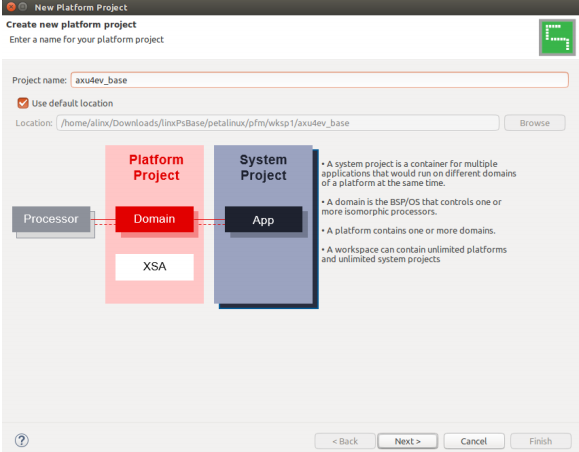Click the Processor box in the diagram
Image resolution: width=579 pixels, height=452 pixels.
pyautogui.click(x=51, y=219)
